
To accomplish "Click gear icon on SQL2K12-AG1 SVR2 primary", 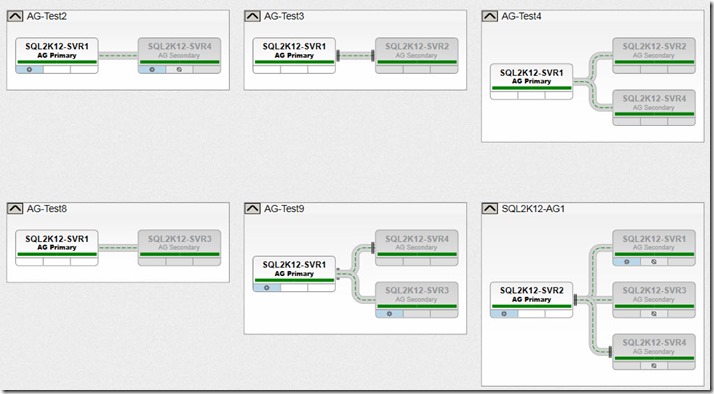I will click(504, 314).
